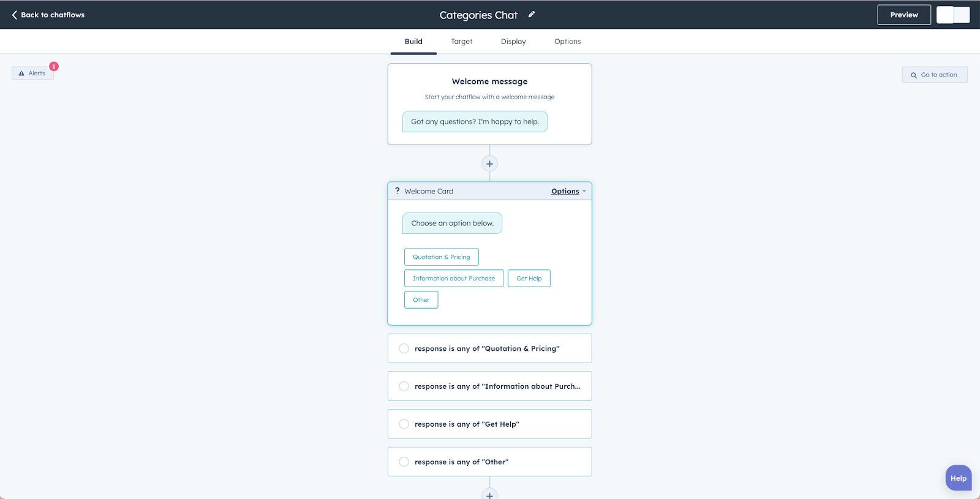Toggle the chatflow on/off switch
This screenshot has height=499, width=980.
tap(953, 15)
